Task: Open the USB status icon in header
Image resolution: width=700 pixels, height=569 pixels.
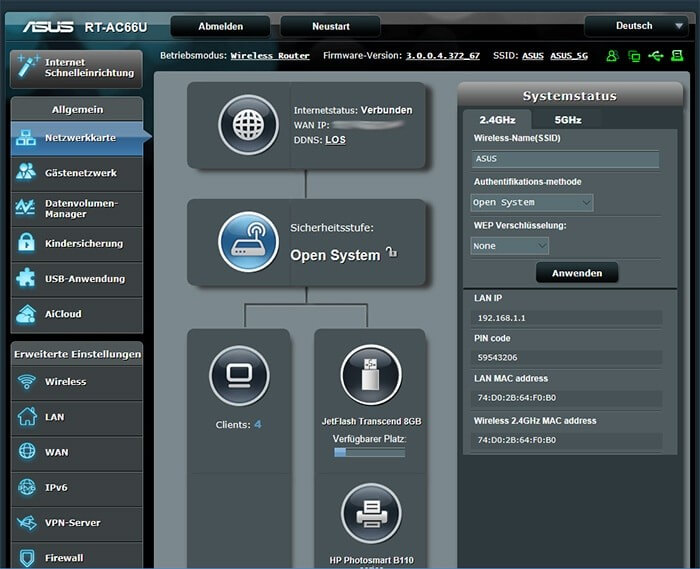Action: pos(656,56)
